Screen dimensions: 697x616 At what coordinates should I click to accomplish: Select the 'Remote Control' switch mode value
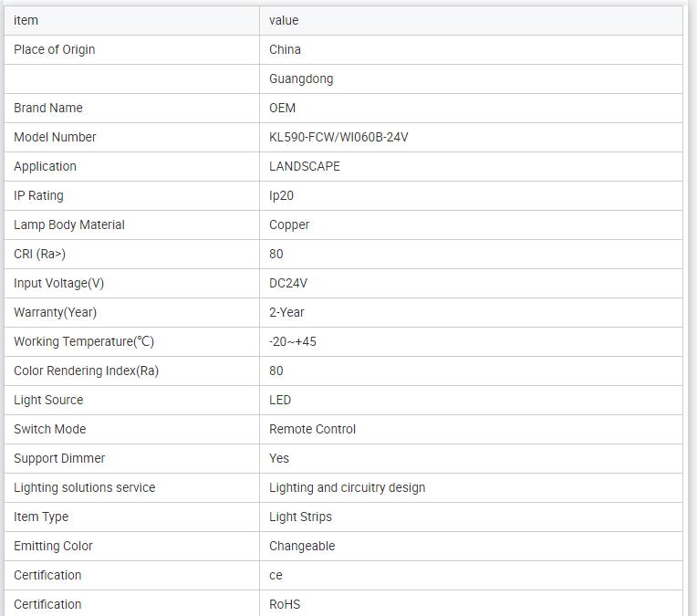pyautogui.click(x=312, y=429)
